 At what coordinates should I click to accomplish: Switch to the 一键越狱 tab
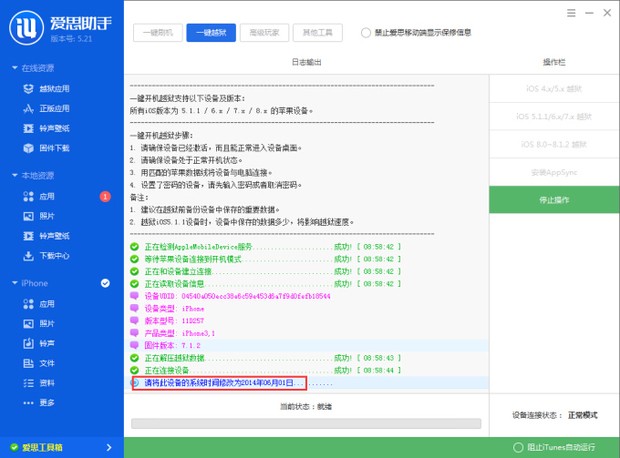211,32
